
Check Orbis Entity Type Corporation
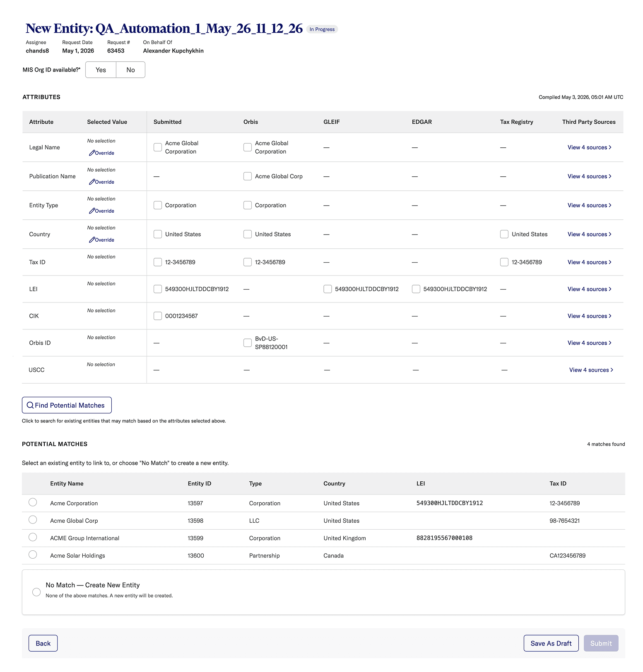[x=248, y=205]
